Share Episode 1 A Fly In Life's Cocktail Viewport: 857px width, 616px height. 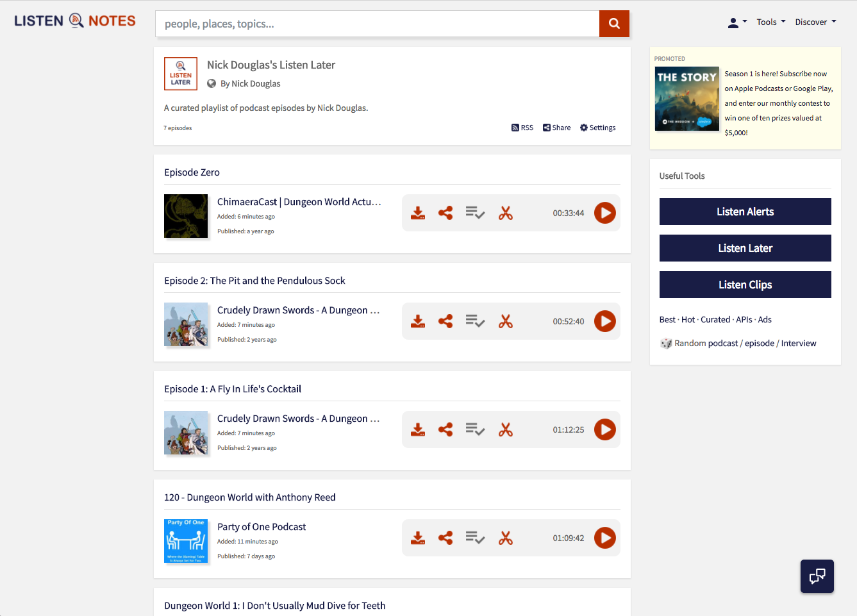[445, 429]
